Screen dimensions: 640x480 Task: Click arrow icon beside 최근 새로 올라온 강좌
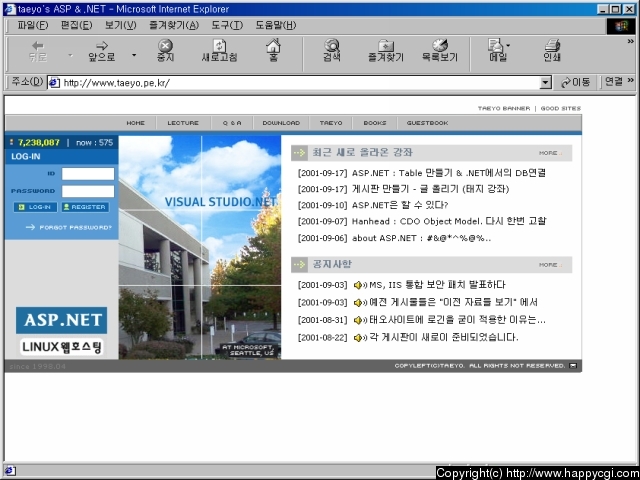click(x=300, y=153)
